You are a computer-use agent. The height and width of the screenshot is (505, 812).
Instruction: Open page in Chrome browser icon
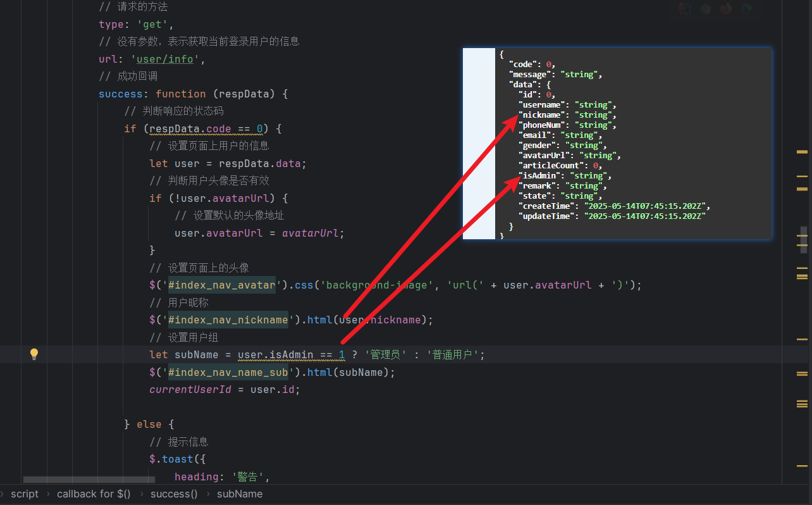705,8
